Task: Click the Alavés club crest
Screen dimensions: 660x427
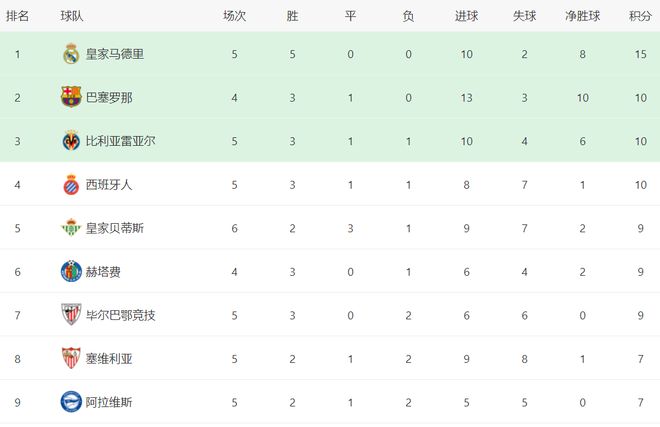Action: click(x=71, y=401)
